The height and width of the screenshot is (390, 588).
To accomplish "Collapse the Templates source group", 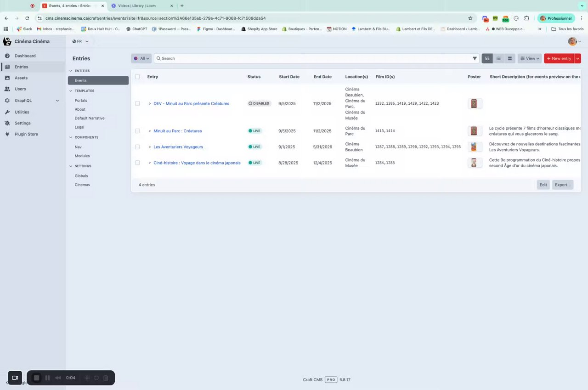I will tap(71, 91).
